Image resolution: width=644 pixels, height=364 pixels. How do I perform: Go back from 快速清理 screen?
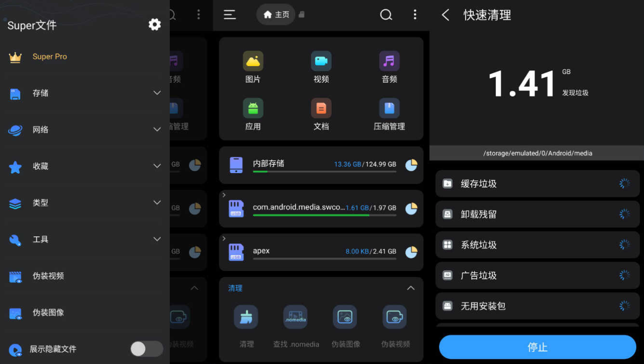tap(445, 15)
